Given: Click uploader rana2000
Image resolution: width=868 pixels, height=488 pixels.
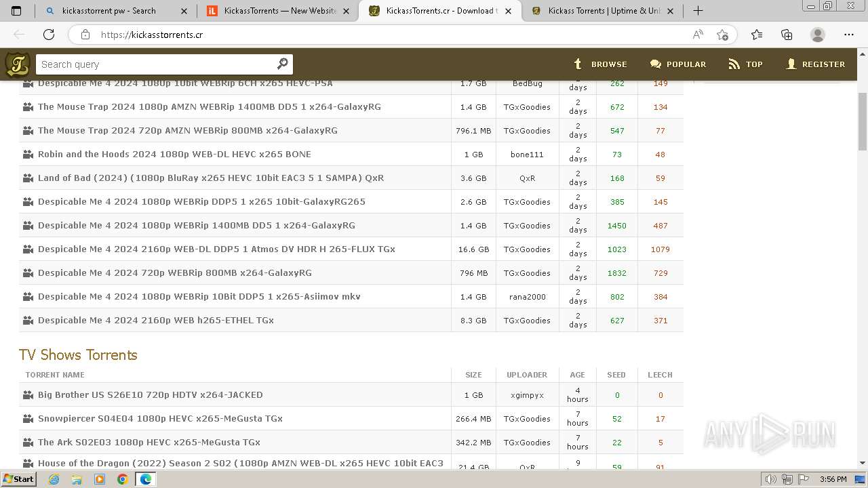Looking at the screenshot, I should coord(527,297).
